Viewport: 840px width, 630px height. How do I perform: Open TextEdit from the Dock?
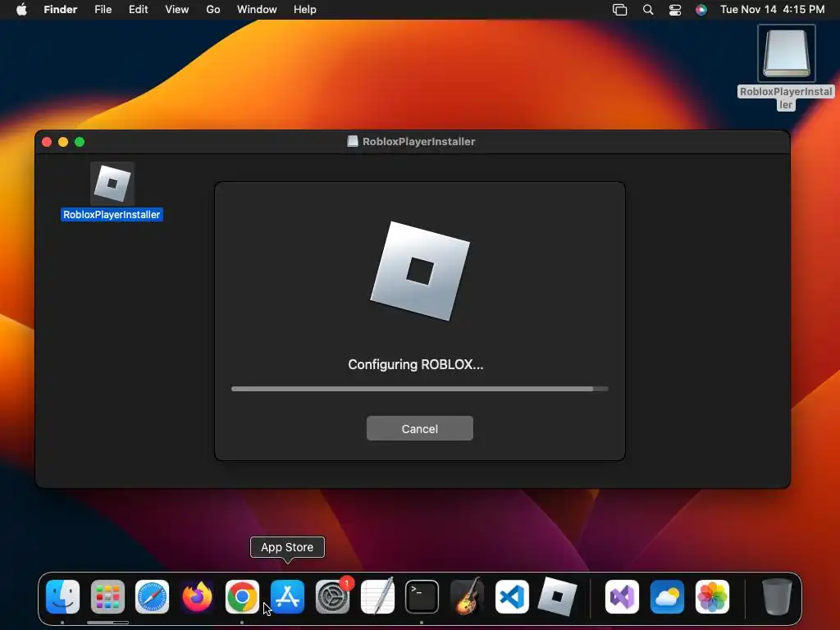tap(377, 597)
